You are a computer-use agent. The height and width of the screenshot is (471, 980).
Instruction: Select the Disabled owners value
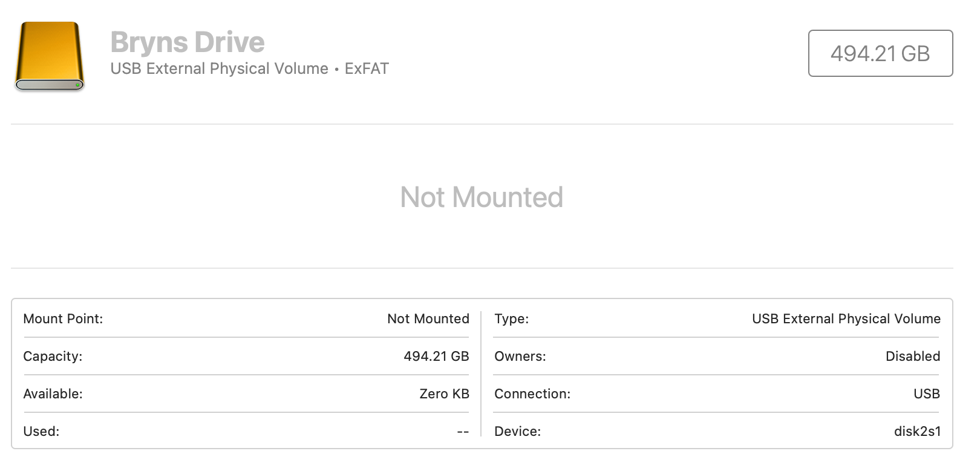pyautogui.click(x=912, y=357)
